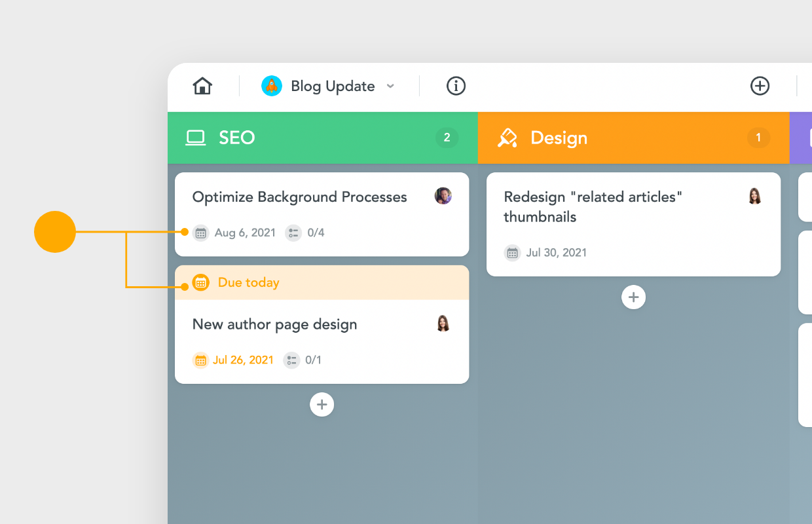Click the 0/1 checklist count
This screenshot has height=524, width=812.
pyautogui.click(x=314, y=360)
